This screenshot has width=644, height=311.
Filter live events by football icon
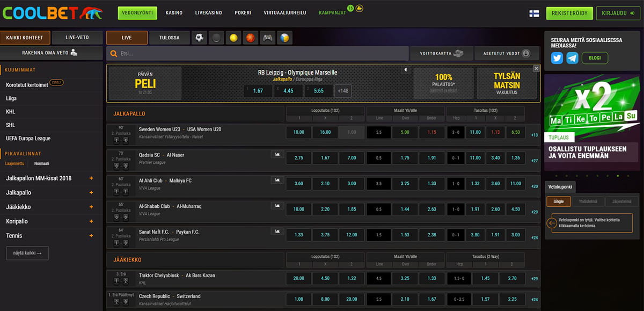coord(200,38)
